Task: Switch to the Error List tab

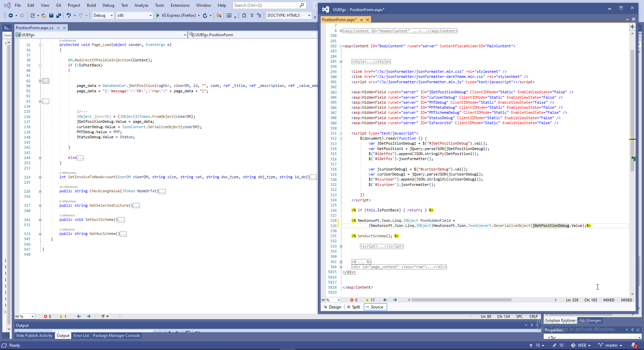Action: [81, 336]
